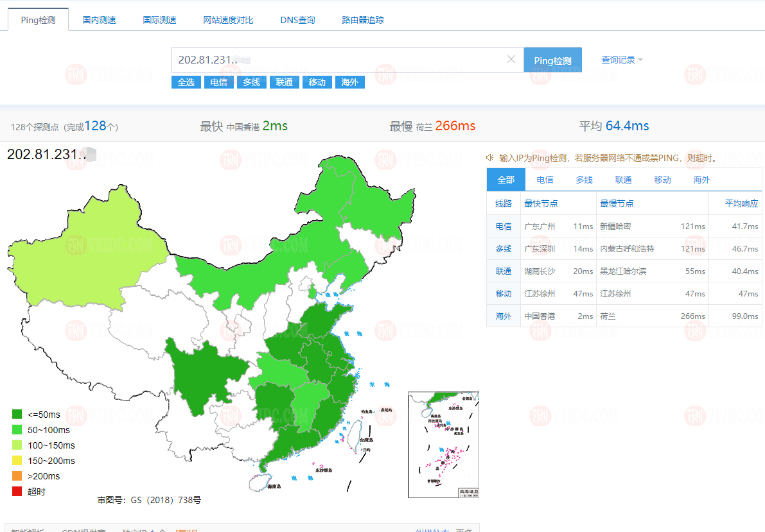
Task: Toggle the 海外 filter chip
Action: (349, 82)
